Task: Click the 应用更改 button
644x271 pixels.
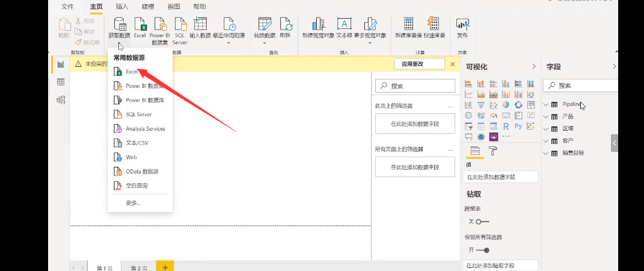Action: pos(419,64)
